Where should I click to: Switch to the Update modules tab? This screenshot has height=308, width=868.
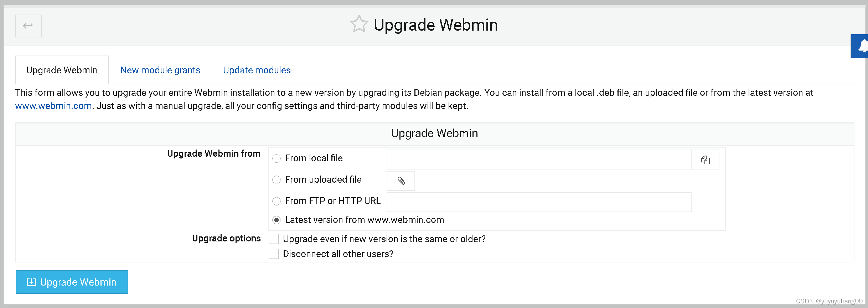pos(256,70)
